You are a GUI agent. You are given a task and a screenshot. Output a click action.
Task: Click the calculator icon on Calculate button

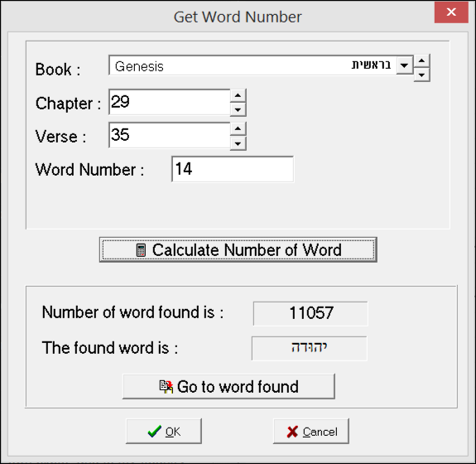coord(141,250)
